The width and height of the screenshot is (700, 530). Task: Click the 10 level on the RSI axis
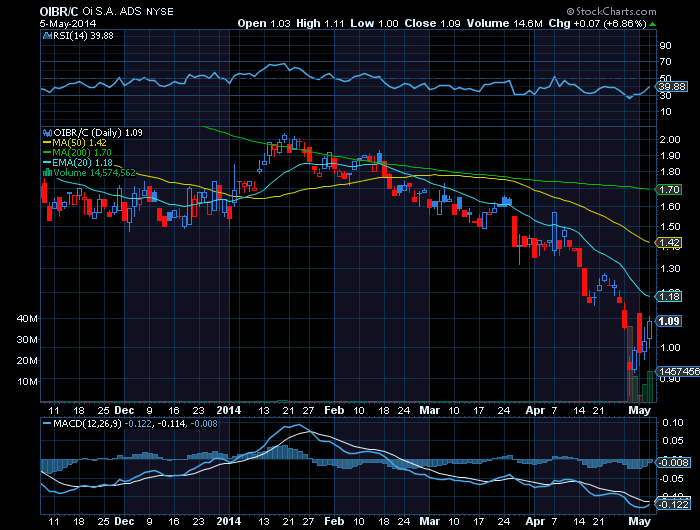tap(665, 112)
